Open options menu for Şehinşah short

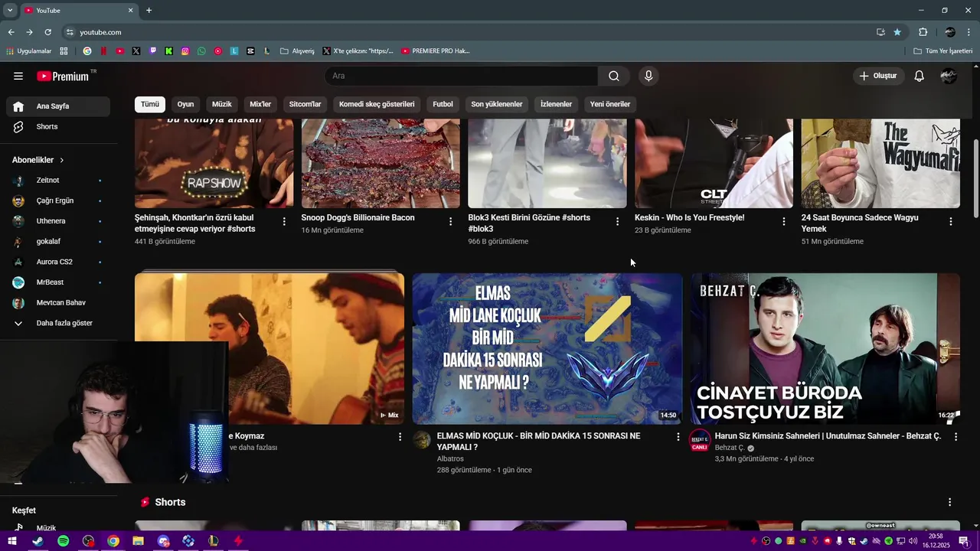tap(284, 221)
